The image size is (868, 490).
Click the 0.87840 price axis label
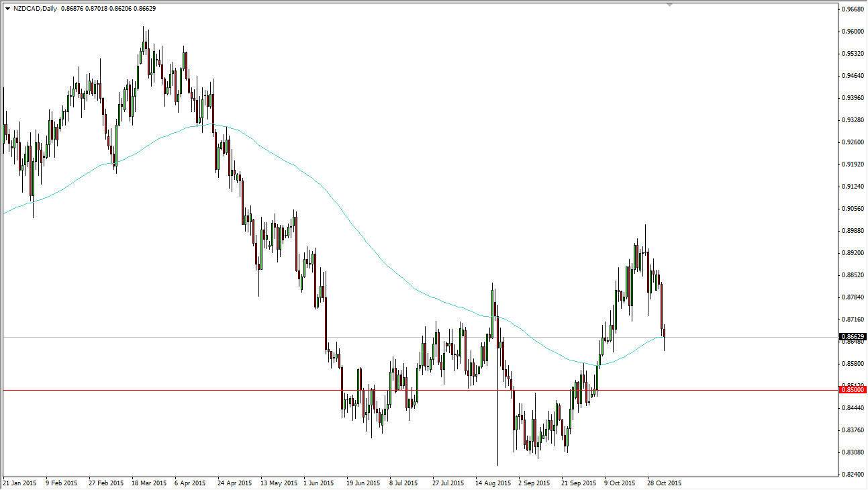click(851, 297)
